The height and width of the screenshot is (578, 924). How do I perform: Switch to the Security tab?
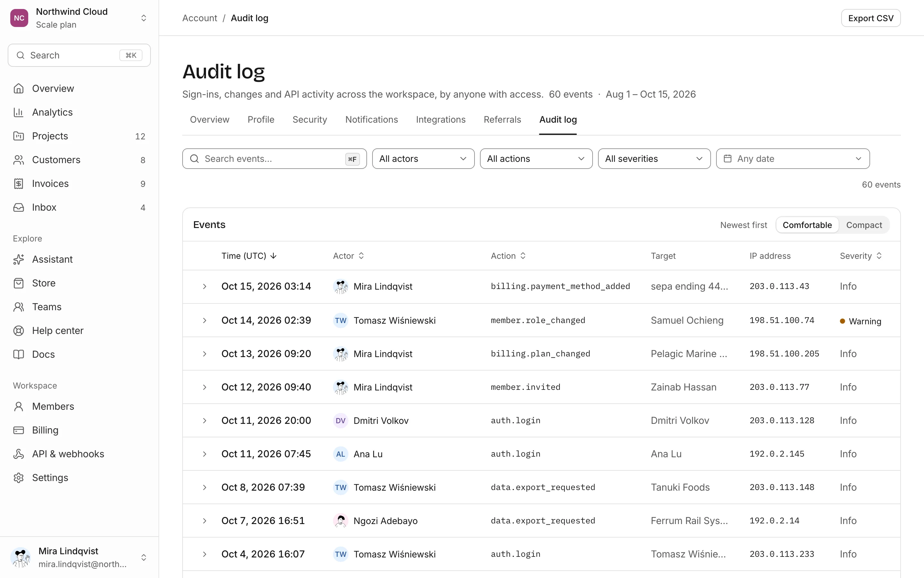pyautogui.click(x=310, y=120)
